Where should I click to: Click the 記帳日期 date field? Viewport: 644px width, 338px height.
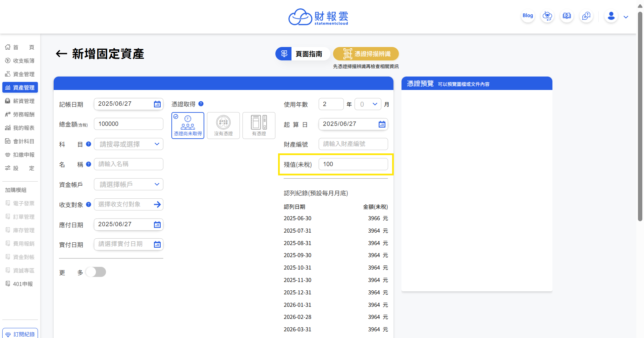point(128,104)
